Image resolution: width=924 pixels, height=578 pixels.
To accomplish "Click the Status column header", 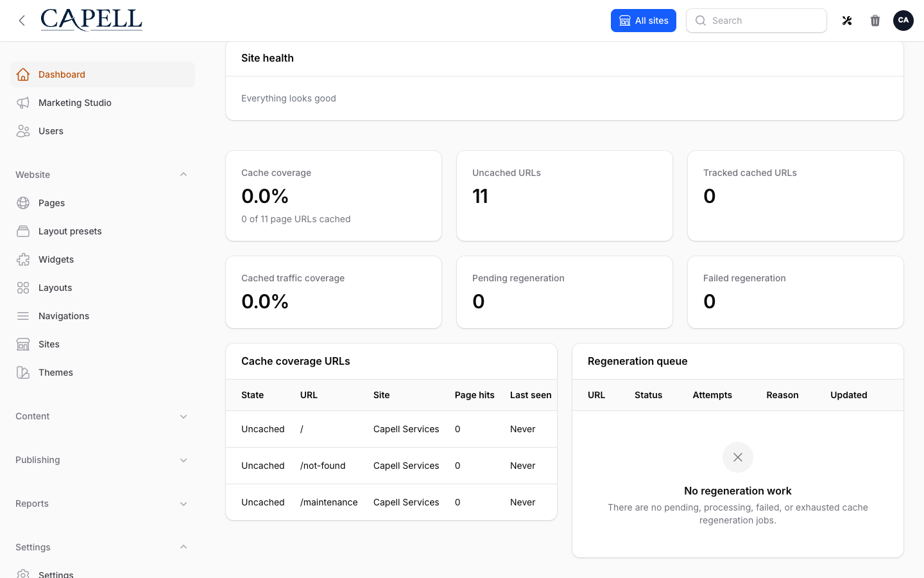I will [648, 395].
